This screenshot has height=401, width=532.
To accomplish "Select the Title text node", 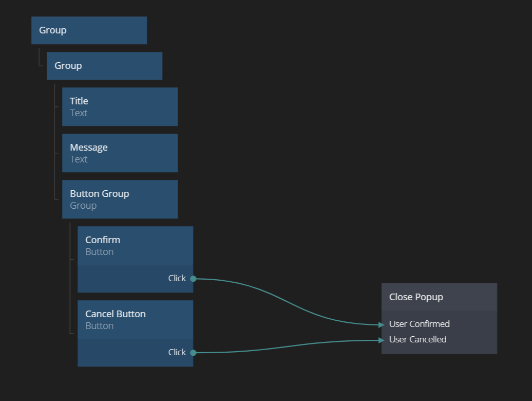I will pyautogui.click(x=120, y=106).
